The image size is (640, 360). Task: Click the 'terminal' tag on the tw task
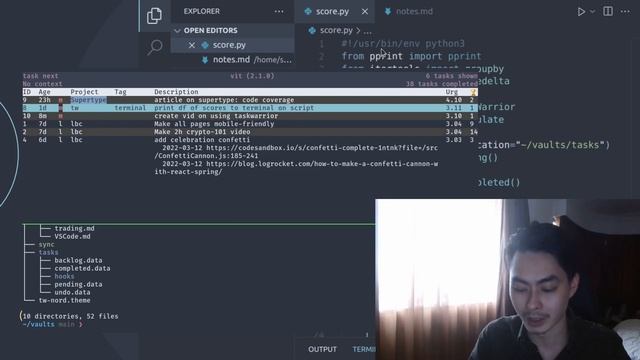tap(130, 108)
